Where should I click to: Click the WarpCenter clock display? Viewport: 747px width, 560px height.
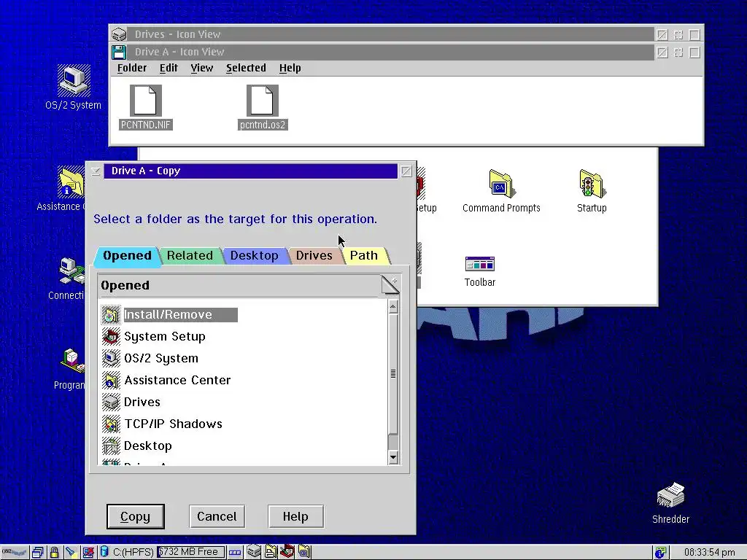[x=709, y=553]
